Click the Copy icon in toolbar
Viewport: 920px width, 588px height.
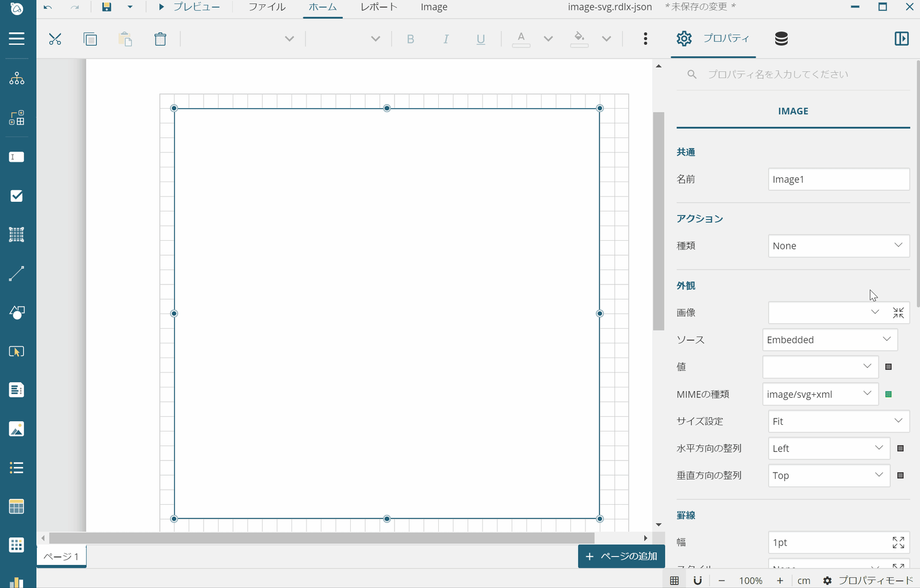coord(90,39)
